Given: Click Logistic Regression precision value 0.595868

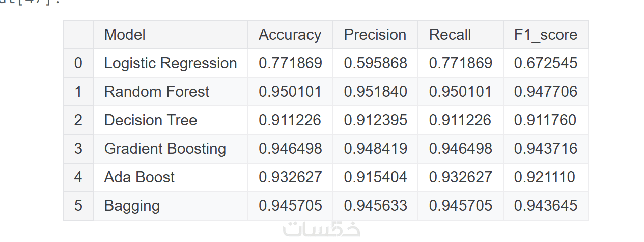Looking at the screenshot, I should point(376,63).
